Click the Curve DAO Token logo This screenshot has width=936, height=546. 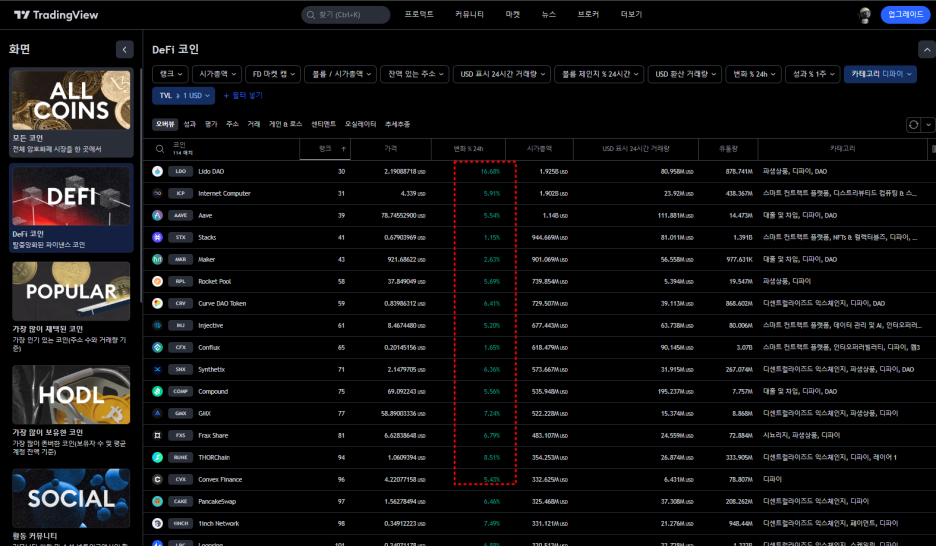(x=158, y=303)
